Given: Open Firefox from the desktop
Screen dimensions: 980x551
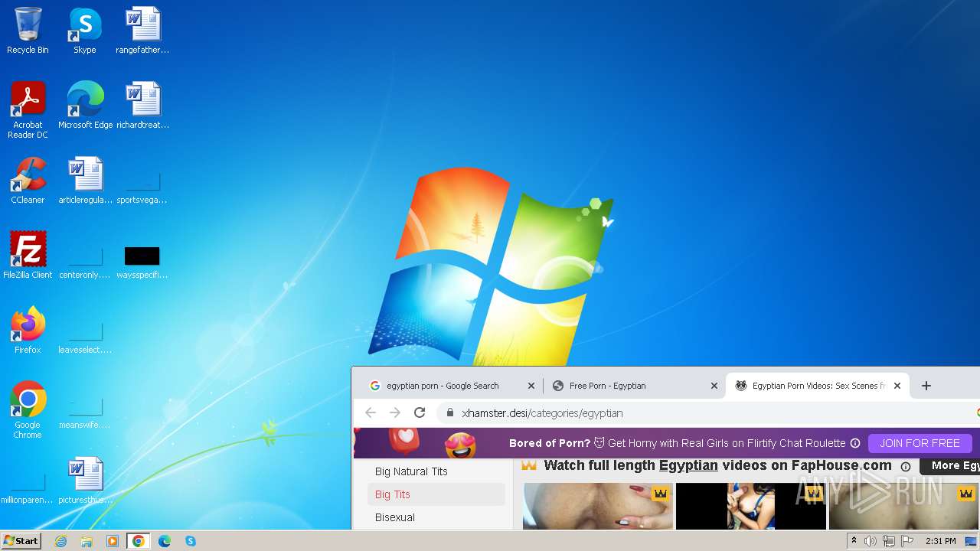Looking at the screenshot, I should coord(28,331).
